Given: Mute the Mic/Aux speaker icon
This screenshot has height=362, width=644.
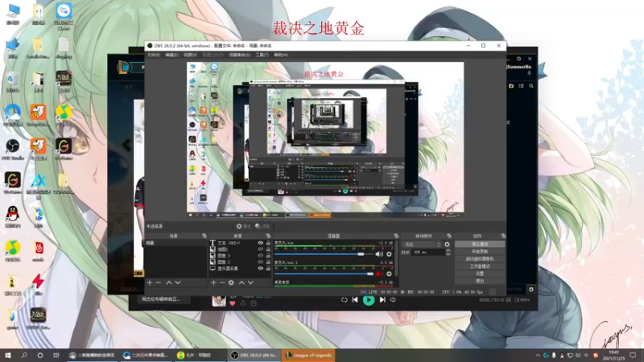Looking at the screenshot, I should pyautogui.click(x=379, y=254).
